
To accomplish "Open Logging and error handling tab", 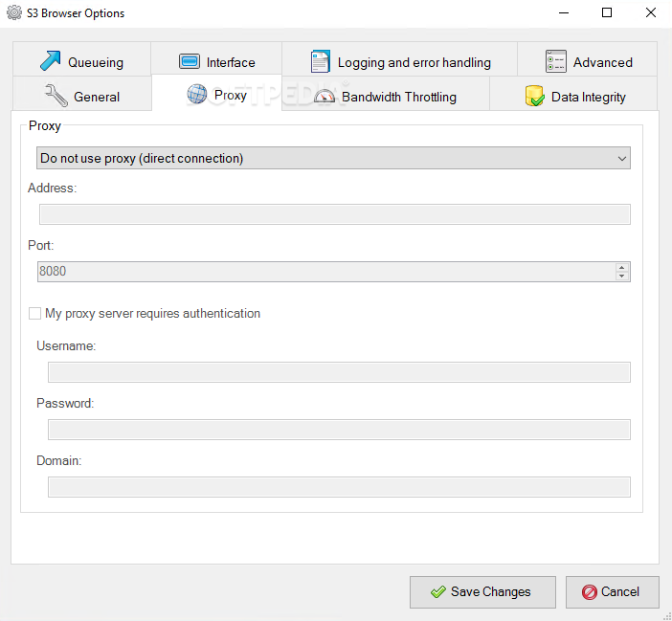I will click(399, 59).
